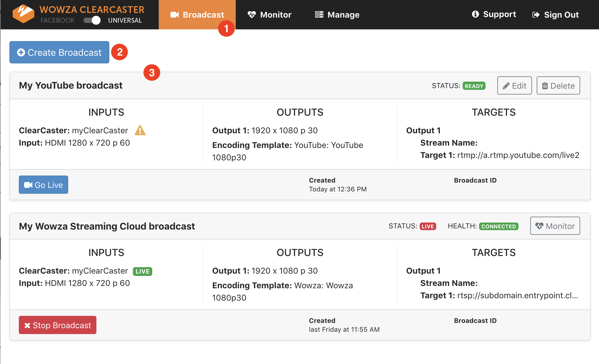The height and width of the screenshot is (364, 599).
Task: Click the warning triangle icon next to myClearCaster
Action: tap(140, 130)
